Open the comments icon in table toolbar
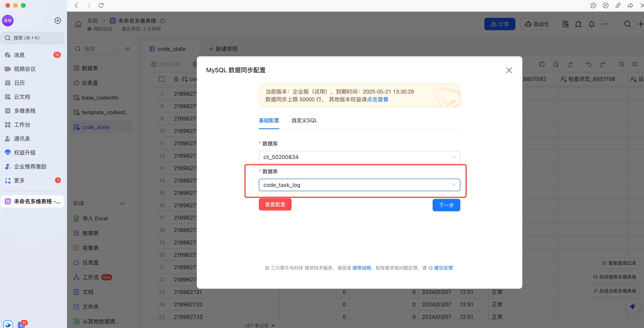 tap(635, 64)
